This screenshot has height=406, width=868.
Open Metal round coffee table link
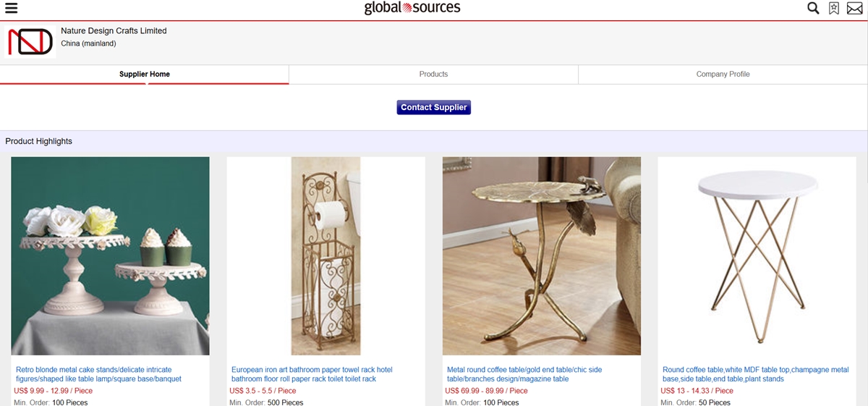pos(524,374)
